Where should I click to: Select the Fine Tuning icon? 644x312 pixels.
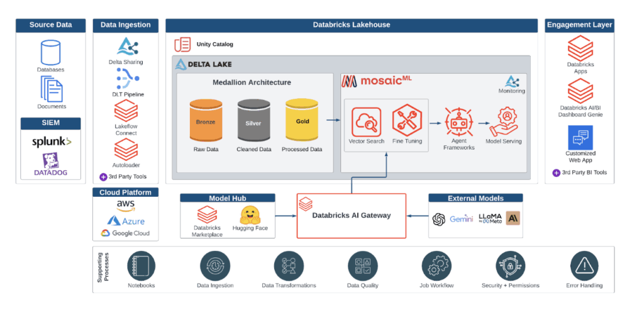point(406,121)
